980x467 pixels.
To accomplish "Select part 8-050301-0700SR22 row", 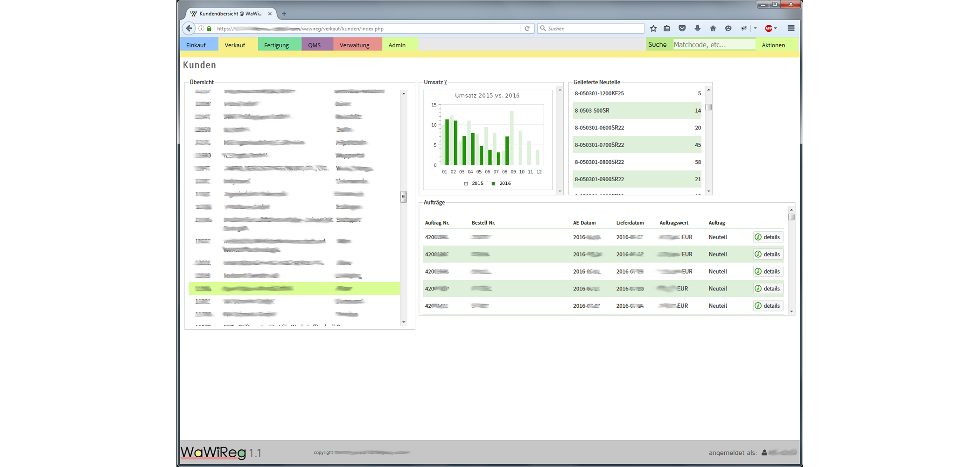I will tap(637, 145).
